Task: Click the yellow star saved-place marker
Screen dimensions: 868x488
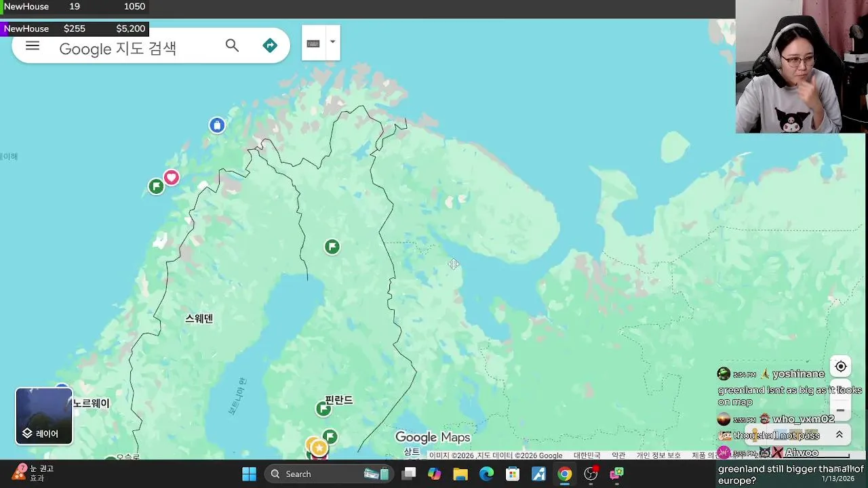Action: coord(319,447)
